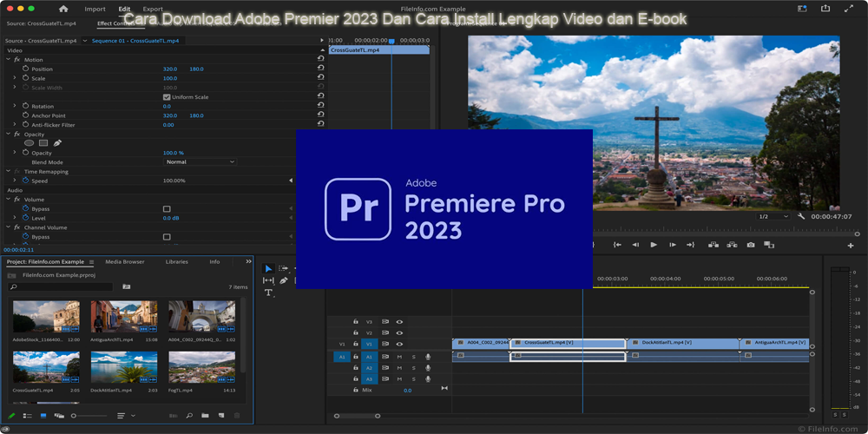Click Play in Program Monitor
868x434 pixels.
pos(654,245)
